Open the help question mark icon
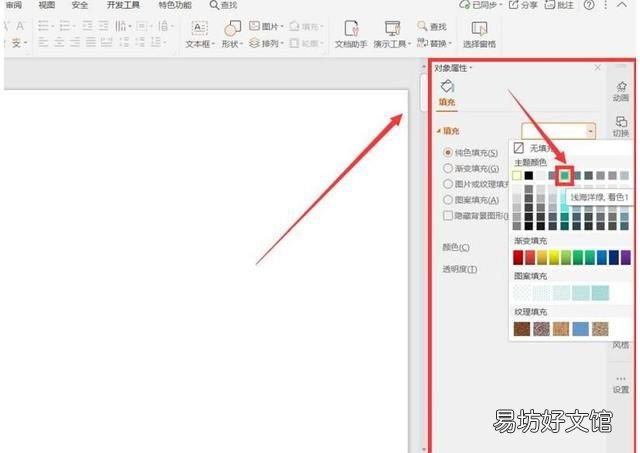640x453 pixels. pos(589,5)
